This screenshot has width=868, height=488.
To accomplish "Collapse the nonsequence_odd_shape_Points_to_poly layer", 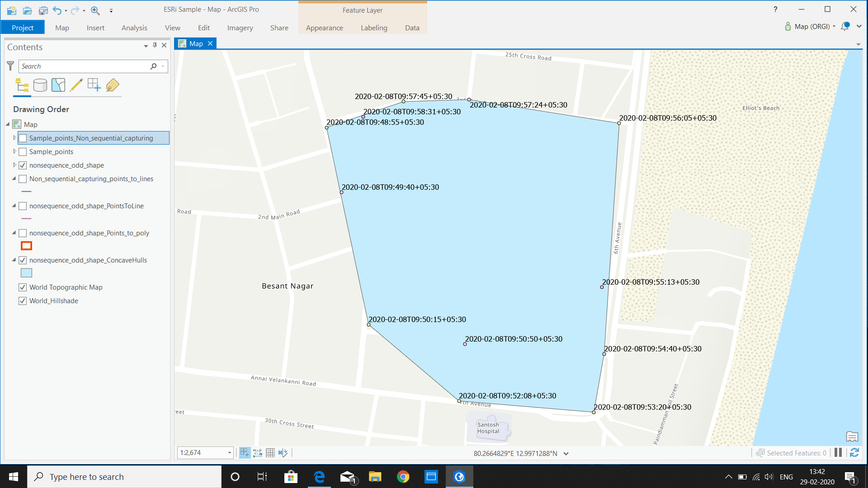I will pos(14,233).
